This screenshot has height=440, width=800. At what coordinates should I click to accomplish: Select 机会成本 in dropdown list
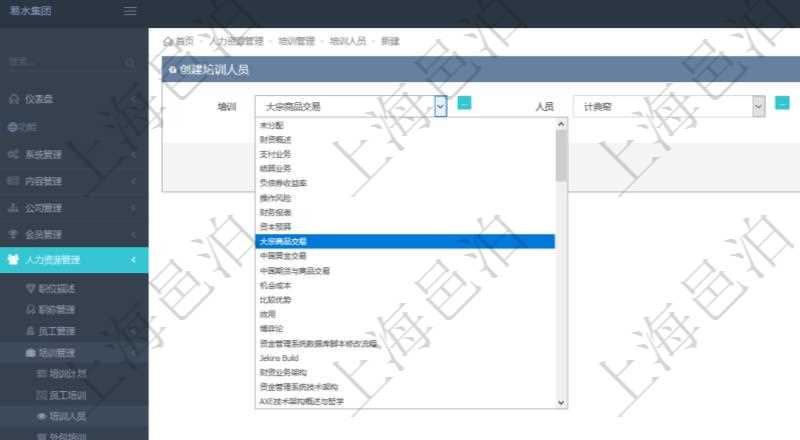(405, 285)
